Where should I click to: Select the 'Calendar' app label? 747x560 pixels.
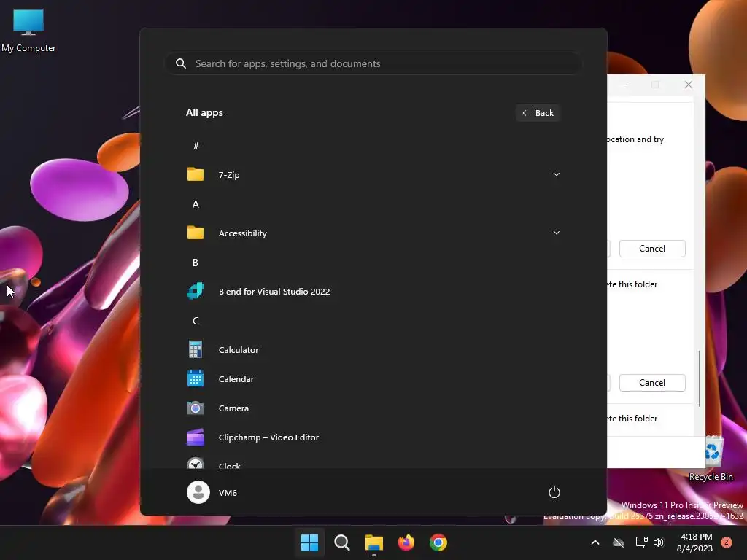(236, 379)
